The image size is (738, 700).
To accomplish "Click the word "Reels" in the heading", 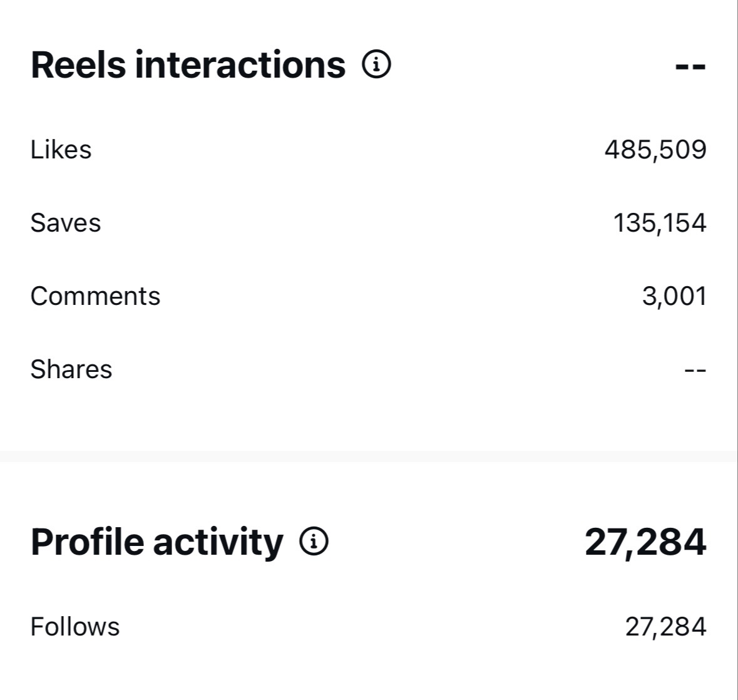I will [x=78, y=64].
